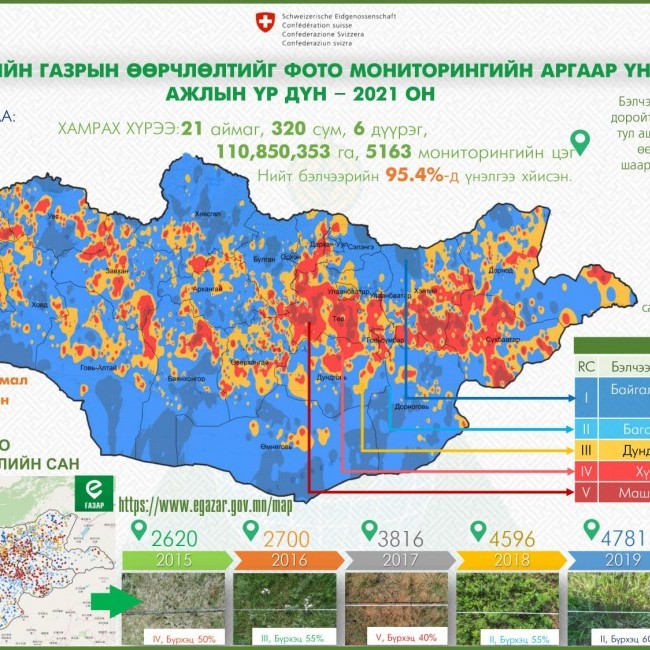The image size is (650, 650).
Task: Click the Өмнөговь province label
Action: pyautogui.click(x=276, y=446)
